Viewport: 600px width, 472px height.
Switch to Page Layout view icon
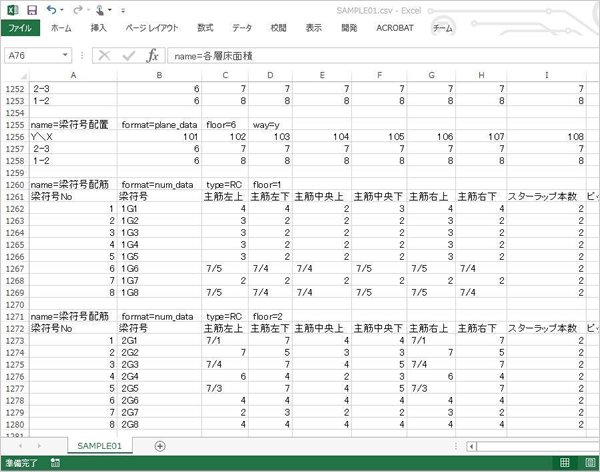pos(590,463)
